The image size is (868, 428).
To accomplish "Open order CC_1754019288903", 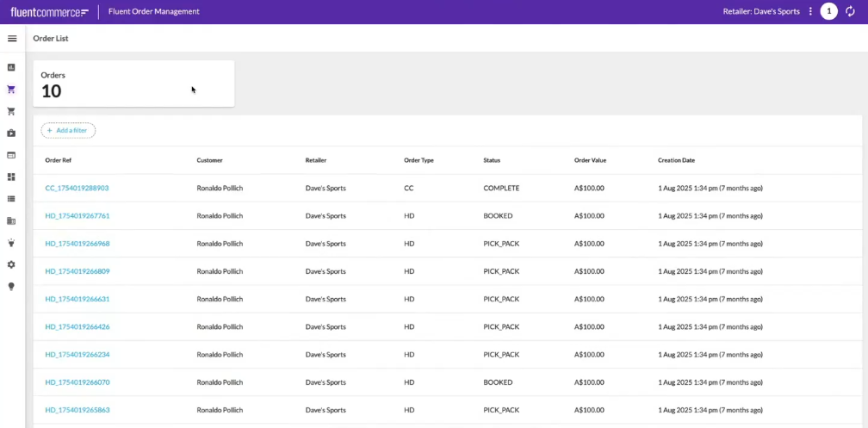I will (77, 188).
